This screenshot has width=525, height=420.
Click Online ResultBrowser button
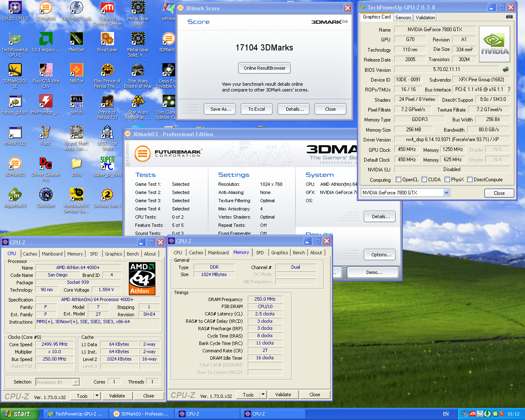[265, 68]
